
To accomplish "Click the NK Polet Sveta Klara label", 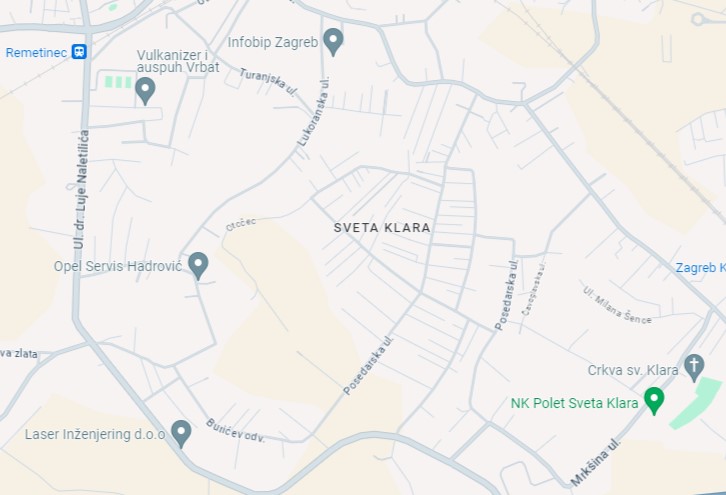I will [x=574, y=403].
